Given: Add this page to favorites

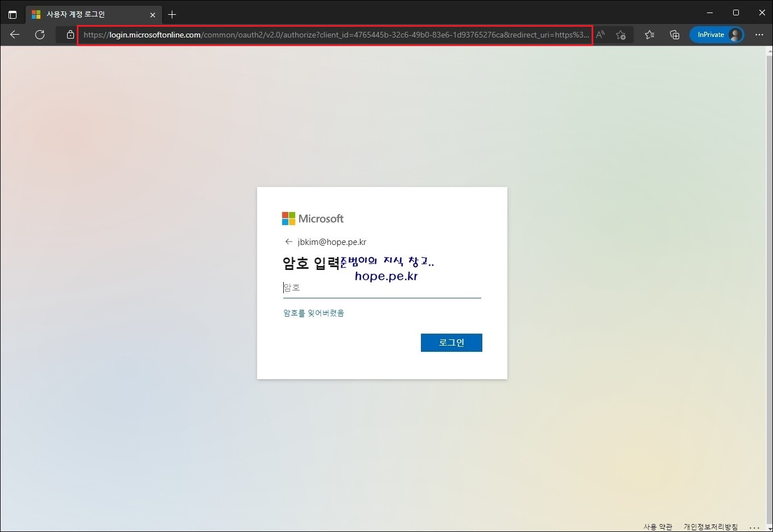Looking at the screenshot, I should [621, 35].
